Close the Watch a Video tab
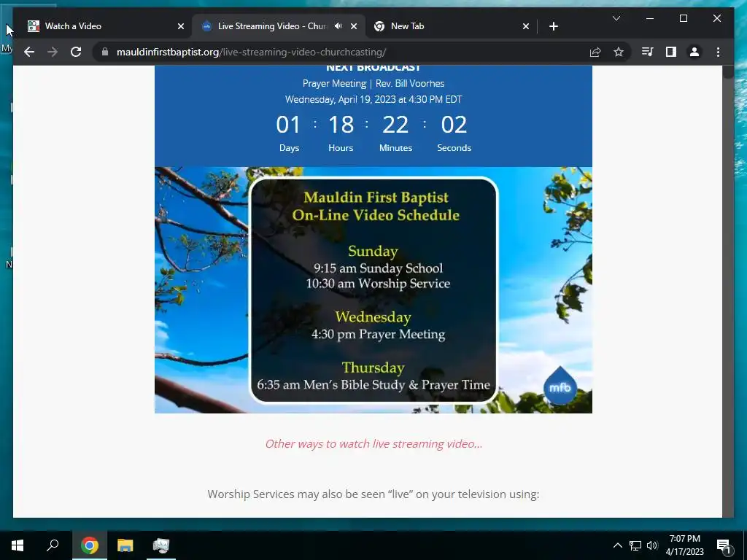747x560 pixels. coord(181,26)
